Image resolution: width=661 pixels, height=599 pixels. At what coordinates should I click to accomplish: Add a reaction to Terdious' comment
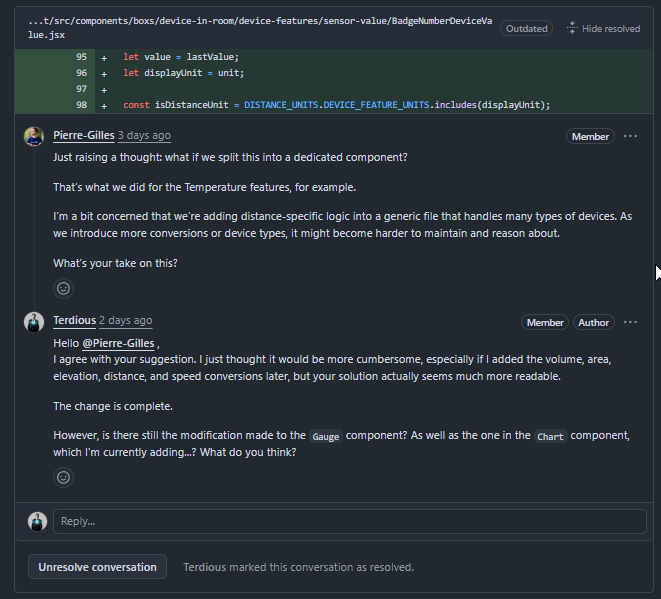pos(64,477)
